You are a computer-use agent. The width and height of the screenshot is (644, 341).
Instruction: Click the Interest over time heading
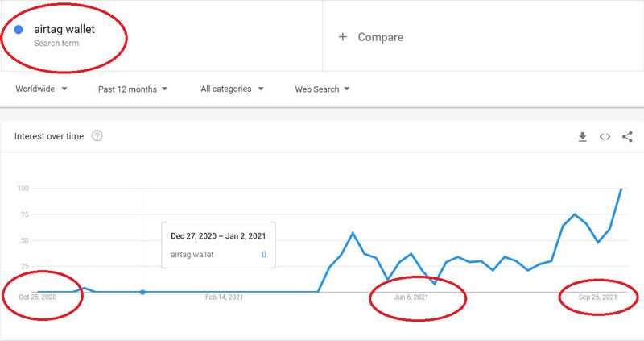pyautogui.click(x=49, y=136)
